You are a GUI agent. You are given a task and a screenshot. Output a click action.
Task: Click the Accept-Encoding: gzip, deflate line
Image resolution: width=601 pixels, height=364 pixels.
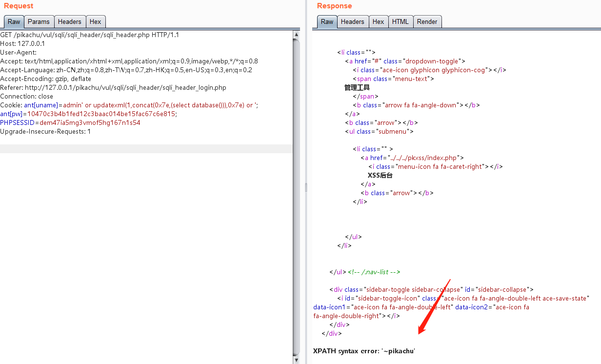coord(45,79)
